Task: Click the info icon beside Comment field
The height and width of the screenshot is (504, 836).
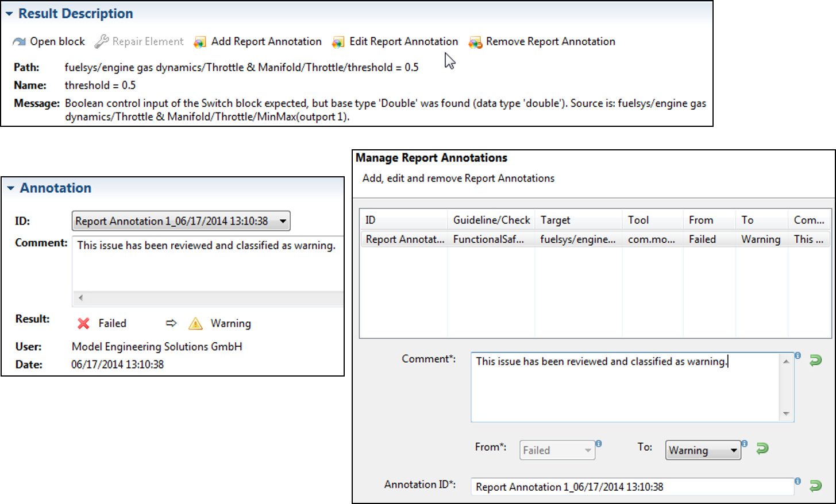Action: coord(798,355)
